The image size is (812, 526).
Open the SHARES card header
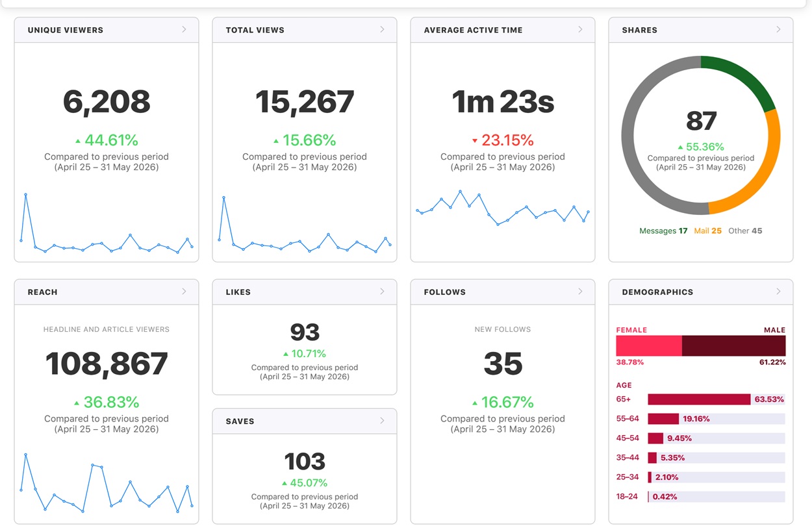tap(701, 30)
